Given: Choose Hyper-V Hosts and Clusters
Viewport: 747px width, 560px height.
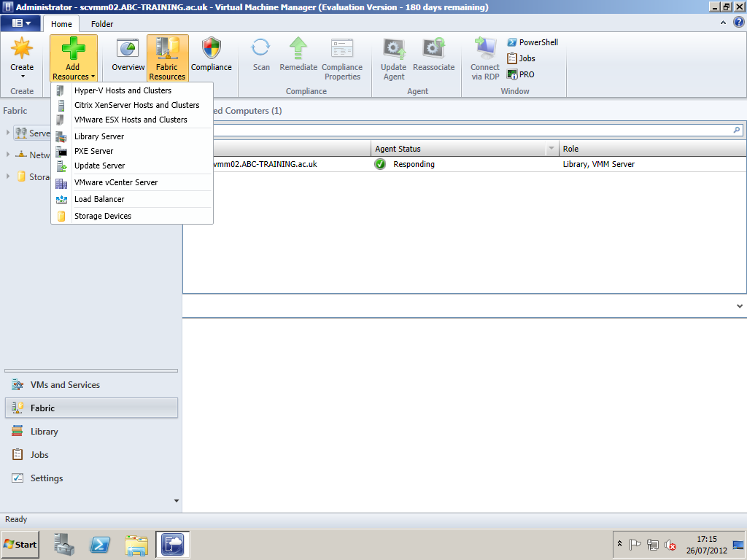Looking at the screenshot, I should 132,90.
